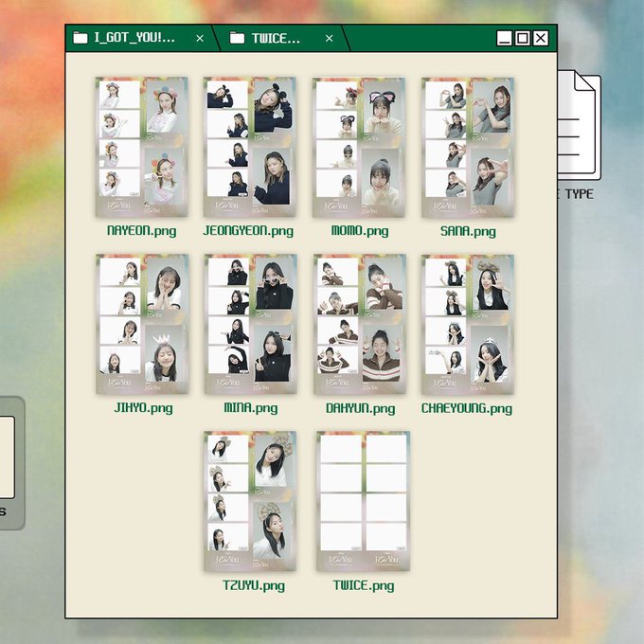The height and width of the screenshot is (644, 644).
Task: Click folder icon on I_GOT_YOU tab
Action: click(x=80, y=38)
